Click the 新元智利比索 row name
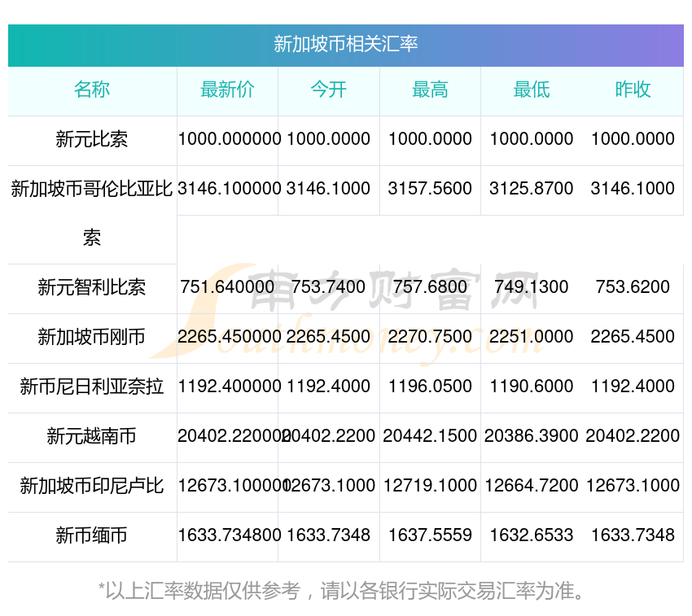Viewport: 692px width, 616px height. click(92, 287)
